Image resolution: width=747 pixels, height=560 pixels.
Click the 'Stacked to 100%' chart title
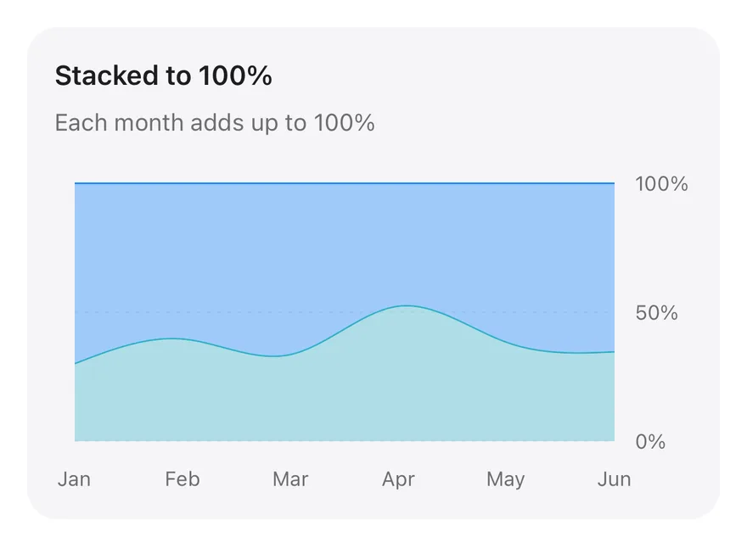tap(163, 76)
